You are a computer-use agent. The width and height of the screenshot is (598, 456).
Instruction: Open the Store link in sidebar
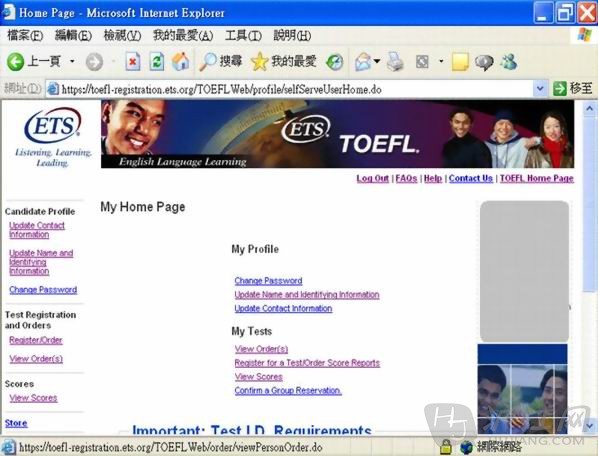tap(16, 423)
